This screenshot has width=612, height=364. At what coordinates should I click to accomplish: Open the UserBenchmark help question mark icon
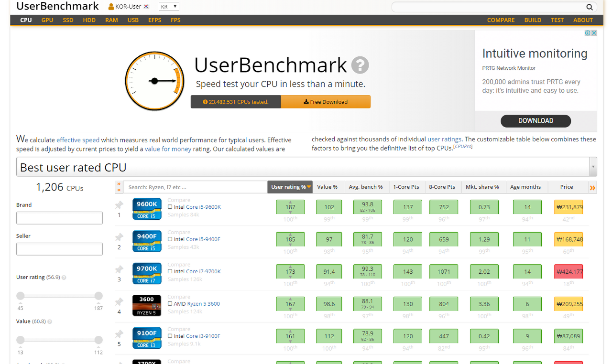[x=360, y=65]
